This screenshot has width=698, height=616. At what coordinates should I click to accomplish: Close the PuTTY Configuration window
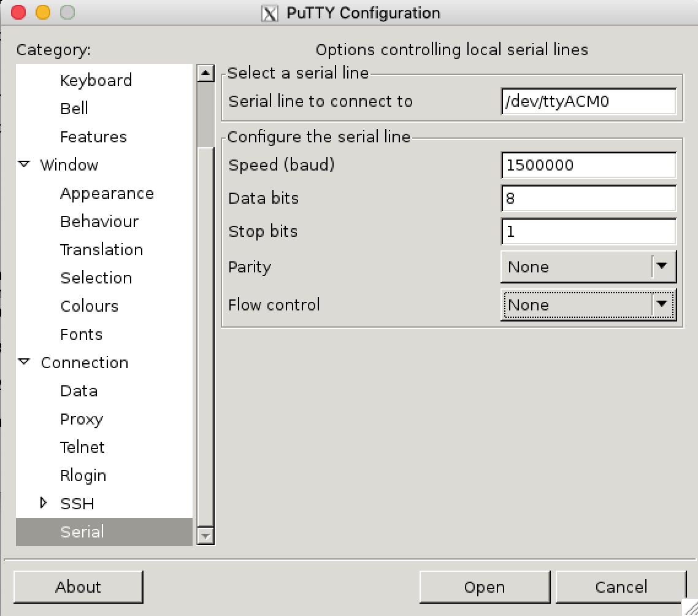(x=18, y=12)
